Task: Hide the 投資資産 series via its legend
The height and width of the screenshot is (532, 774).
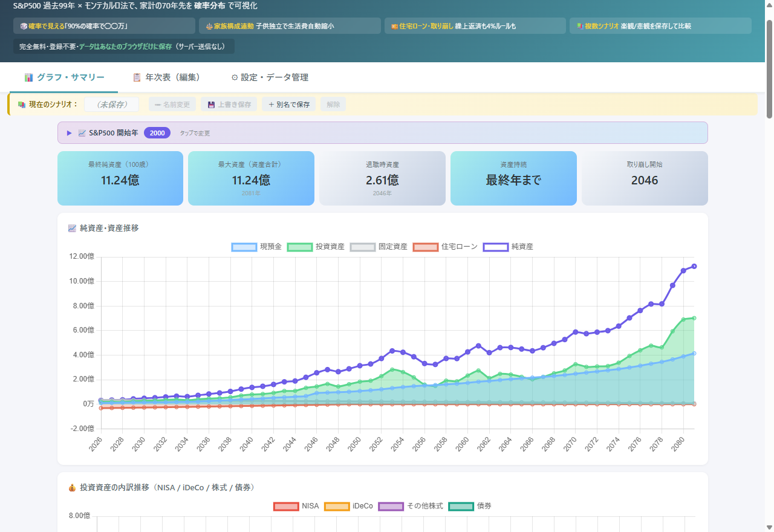Action: click(316, 247)
